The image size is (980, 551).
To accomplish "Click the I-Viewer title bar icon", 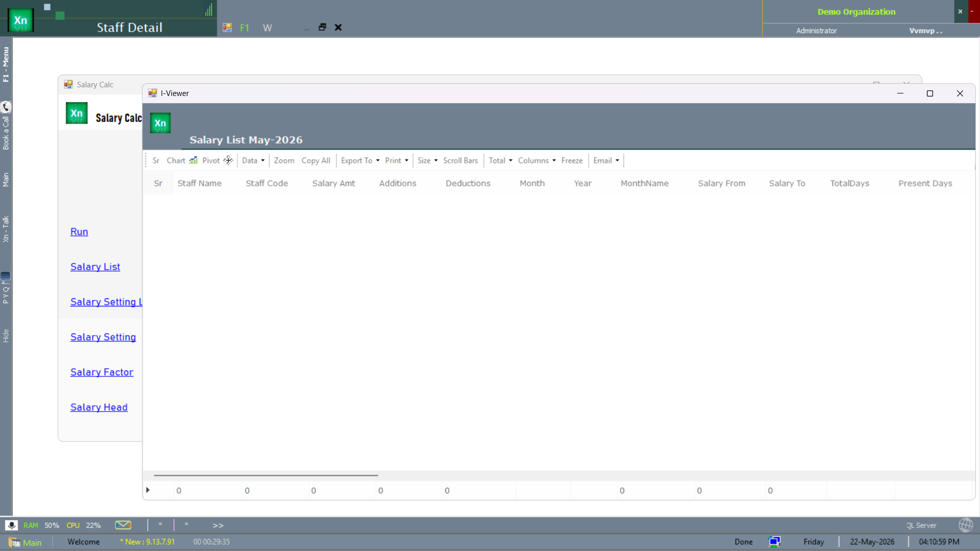I will coord(152,93).
